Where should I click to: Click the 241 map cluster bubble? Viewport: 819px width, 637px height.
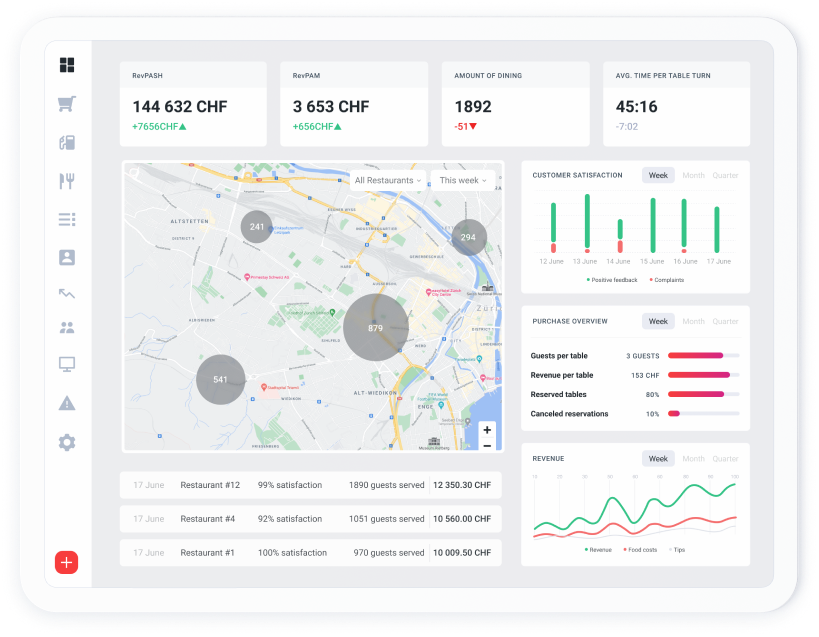pos(256,227)
